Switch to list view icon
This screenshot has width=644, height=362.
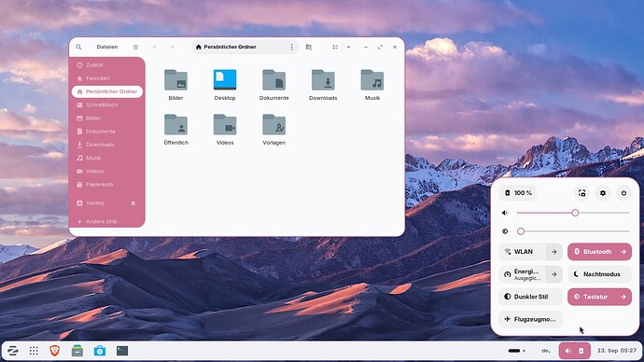pyautogui.click(x=335, y=48)
